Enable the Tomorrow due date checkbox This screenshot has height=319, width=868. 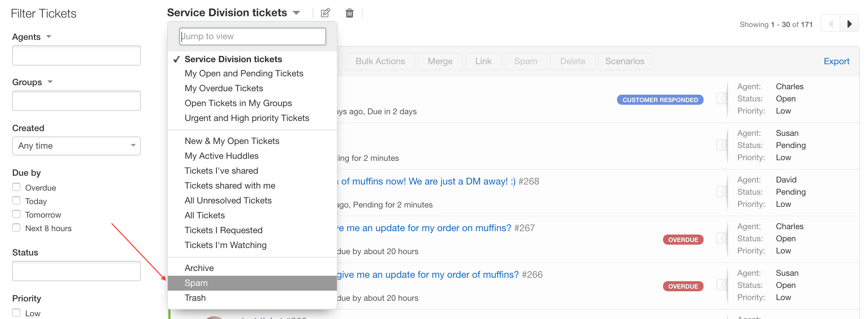pyautogui.click(x=16, y=214)
